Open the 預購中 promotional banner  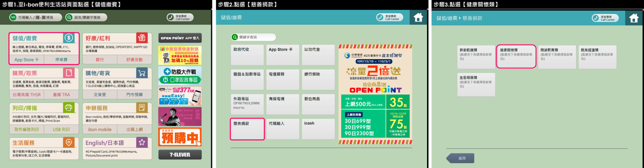(180, 137)
